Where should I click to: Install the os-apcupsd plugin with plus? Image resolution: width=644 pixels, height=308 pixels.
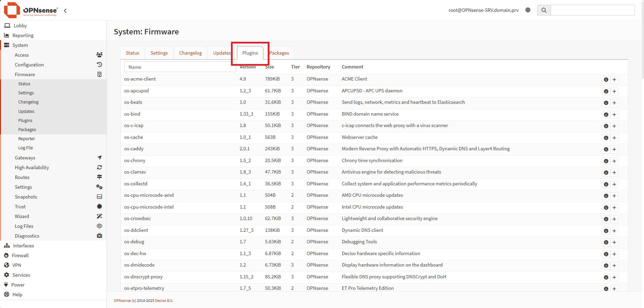click(x=614, y=91)
